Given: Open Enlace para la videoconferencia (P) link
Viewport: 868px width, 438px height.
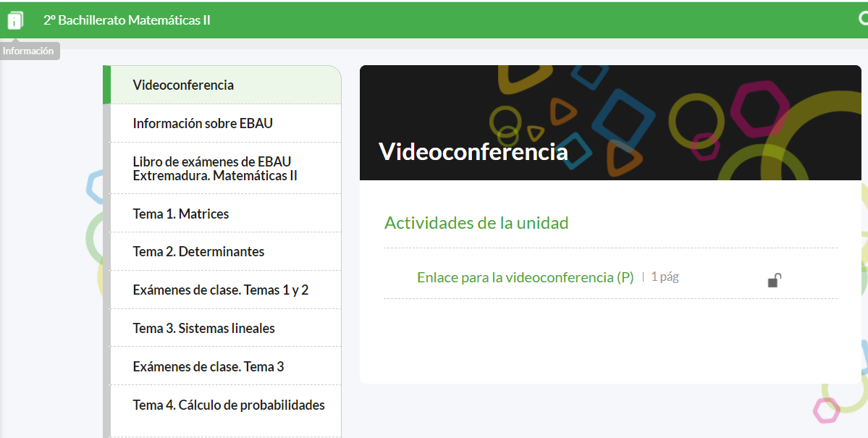Looking at the screenshot, I should tap(526, 277).
